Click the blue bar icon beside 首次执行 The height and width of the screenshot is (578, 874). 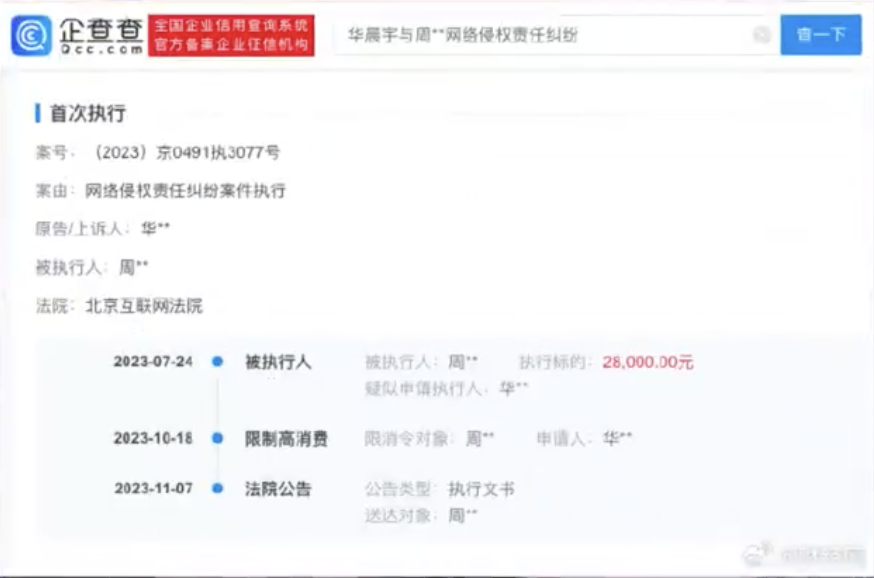pyautogui.click(x=38, y=113)
